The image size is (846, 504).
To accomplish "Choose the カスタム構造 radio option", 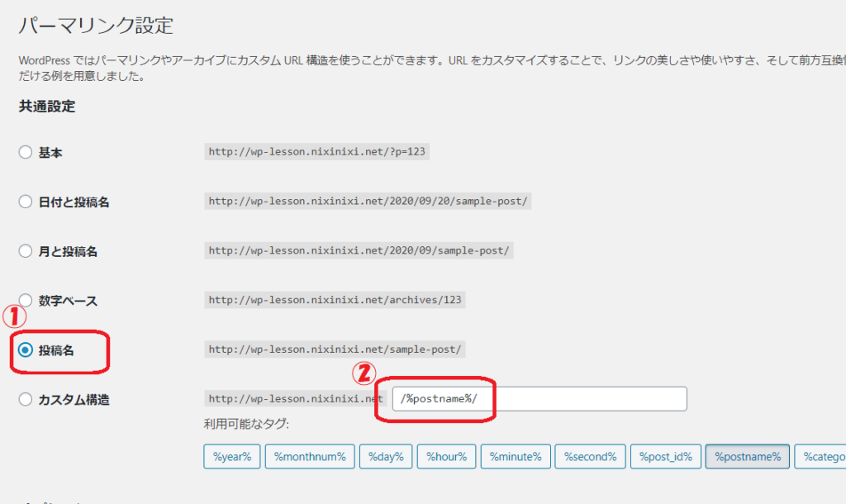I will coord(26,400).
